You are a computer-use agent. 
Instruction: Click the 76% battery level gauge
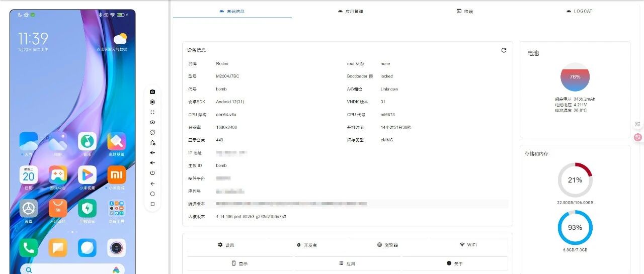(x=575, y=77)
